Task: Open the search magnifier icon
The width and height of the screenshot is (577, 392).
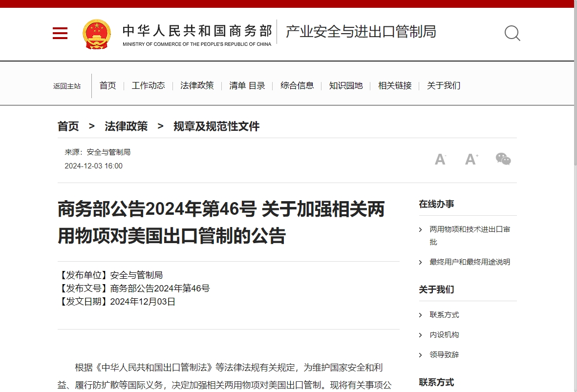Action: [x=512, y=33]
